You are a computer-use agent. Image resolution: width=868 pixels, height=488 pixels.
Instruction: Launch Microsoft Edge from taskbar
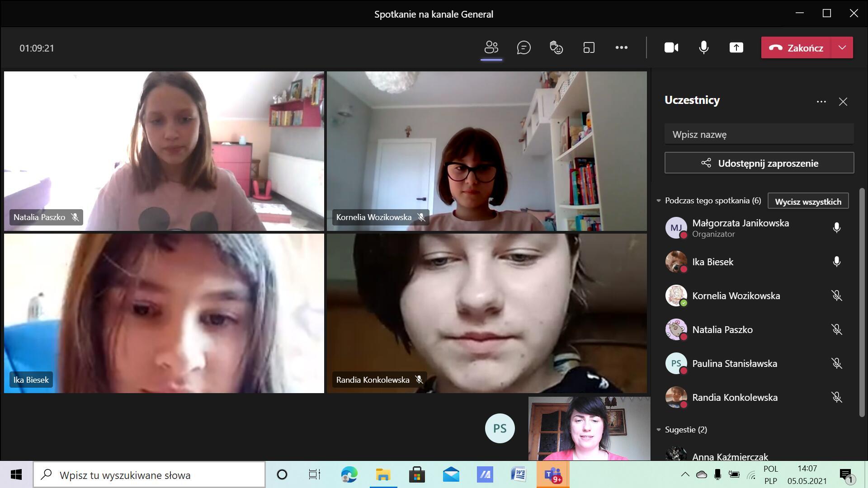click(x=349, y=474)
